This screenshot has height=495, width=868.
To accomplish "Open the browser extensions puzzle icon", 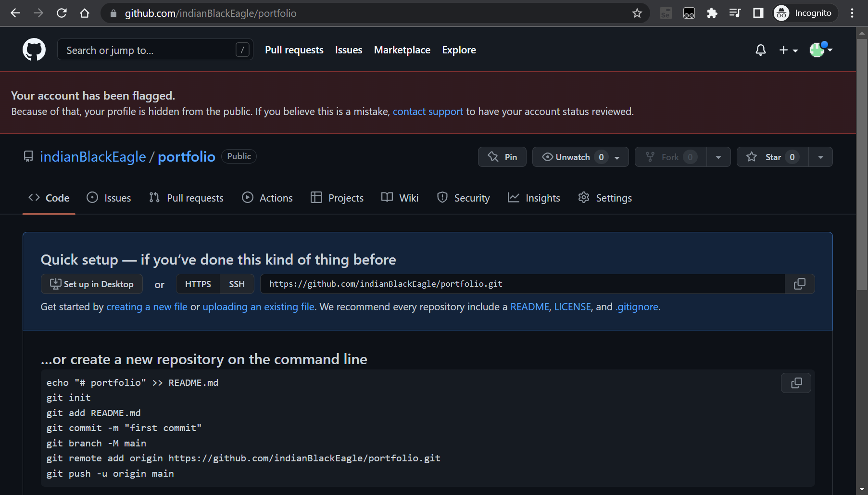I will point(712,13).
